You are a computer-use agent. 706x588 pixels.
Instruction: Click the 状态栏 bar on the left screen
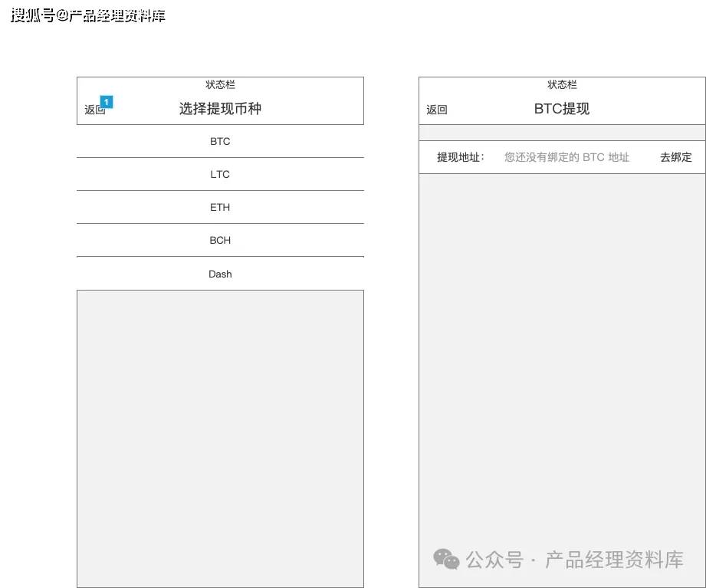(x=220, y=84)
